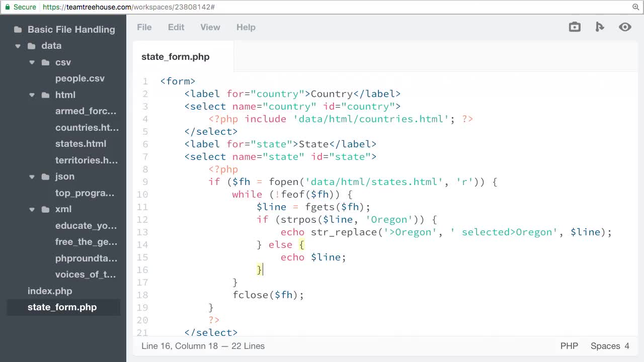Click the Basic File Handling folder icon
This screenshot has height=362, width=644.
(18, 30)
